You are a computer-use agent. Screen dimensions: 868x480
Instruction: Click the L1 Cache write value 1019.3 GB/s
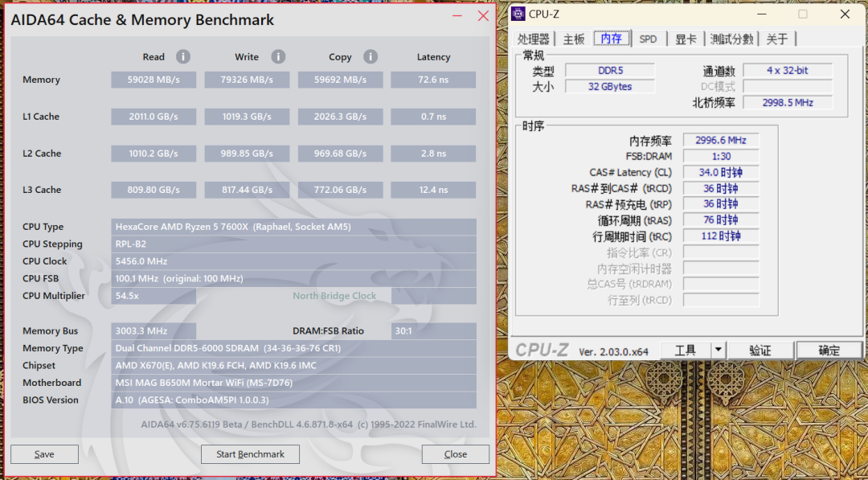tap(247, 117)
